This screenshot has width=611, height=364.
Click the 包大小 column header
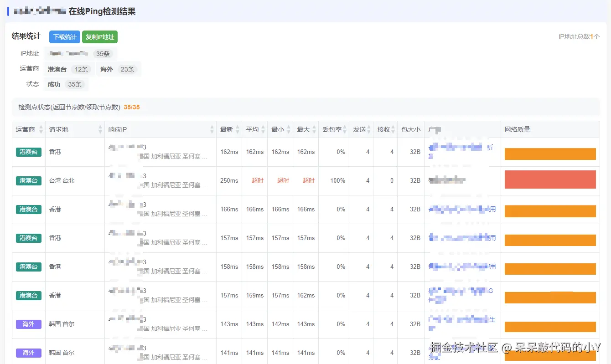(410, 129)
